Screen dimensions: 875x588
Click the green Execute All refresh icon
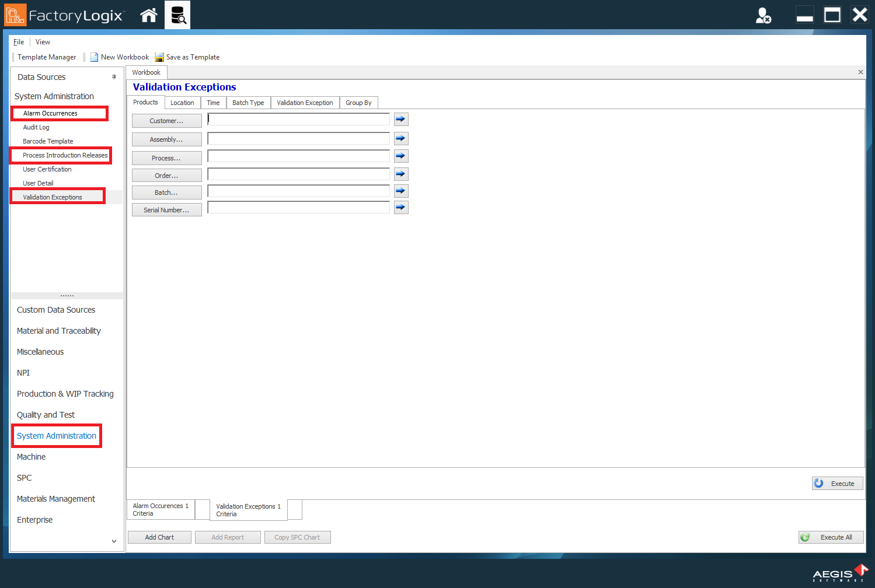(806, 537)
